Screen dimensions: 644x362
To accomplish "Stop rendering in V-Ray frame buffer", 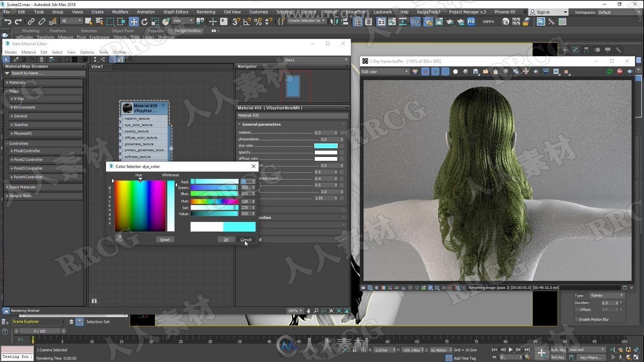I will [x=620, y=71].
